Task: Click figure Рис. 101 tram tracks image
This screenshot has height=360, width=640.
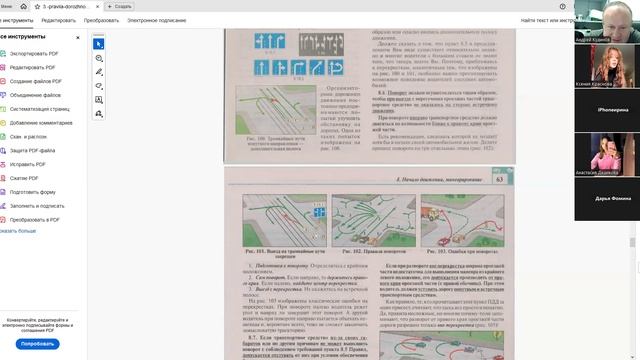Action: (x=284, y=221)
